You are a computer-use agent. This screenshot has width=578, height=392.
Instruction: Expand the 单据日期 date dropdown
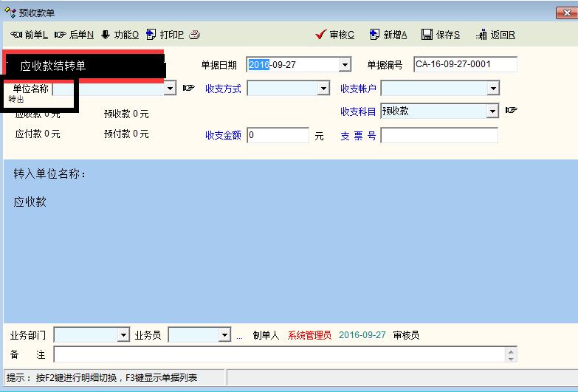coord(345,65)
